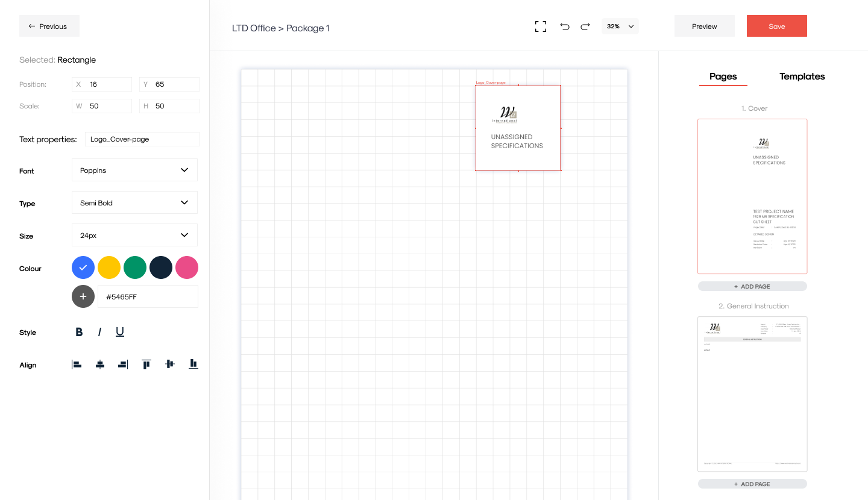Align content to the top
Image resolution: width=868 pixels, height=500 pixels.
pos(146,364)
